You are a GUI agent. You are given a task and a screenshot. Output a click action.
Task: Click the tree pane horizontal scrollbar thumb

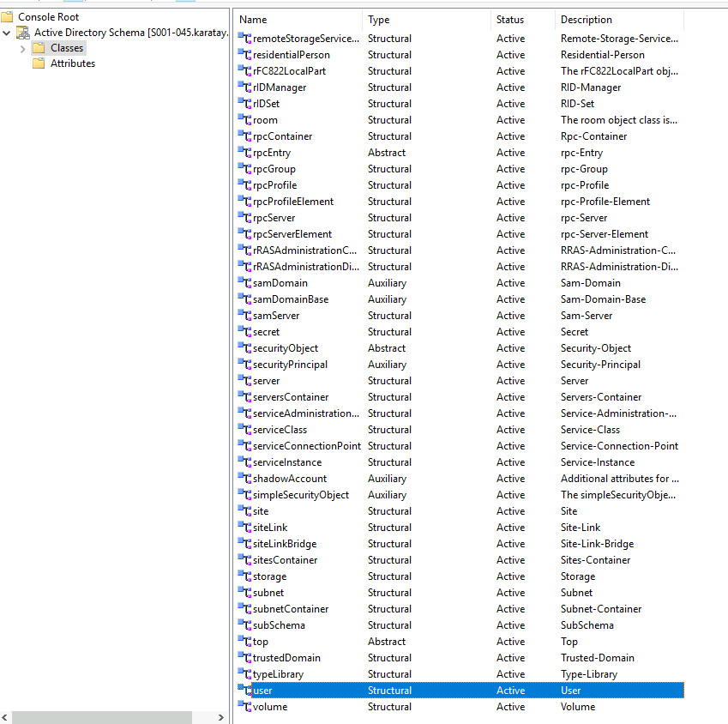102,717
